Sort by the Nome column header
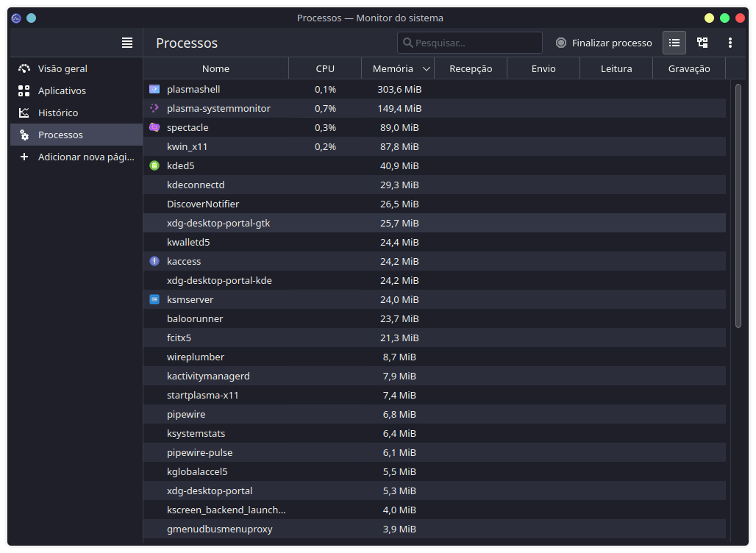 (x=216, y=68)
